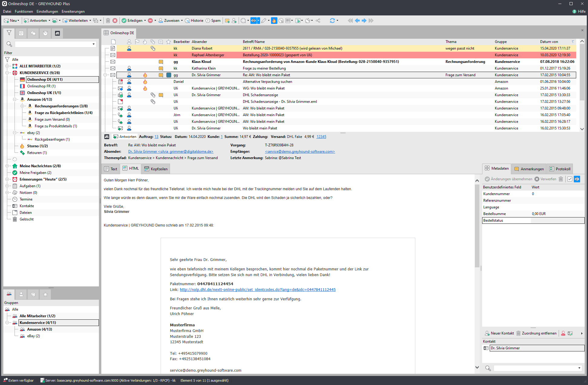Click the trash delete icon in main toolbar
588x385 pixels.
click(x=108, y=21)
